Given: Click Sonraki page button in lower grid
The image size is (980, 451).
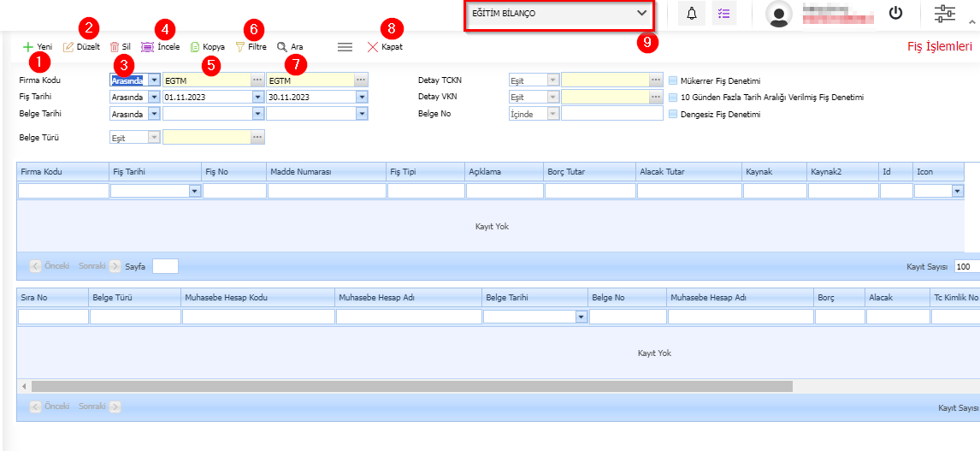Looking at the screenshot, I should click(x=99, y=406).
